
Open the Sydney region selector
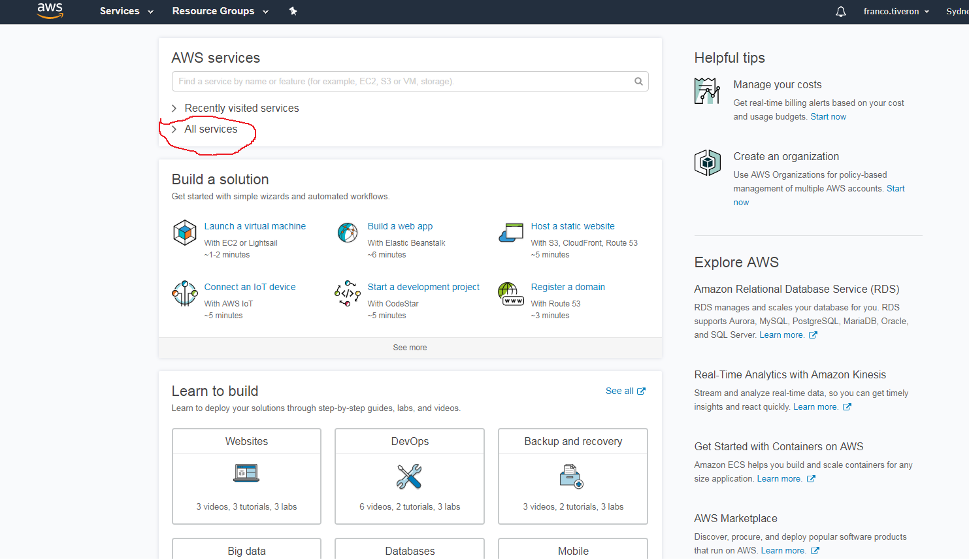pos(957,11)
